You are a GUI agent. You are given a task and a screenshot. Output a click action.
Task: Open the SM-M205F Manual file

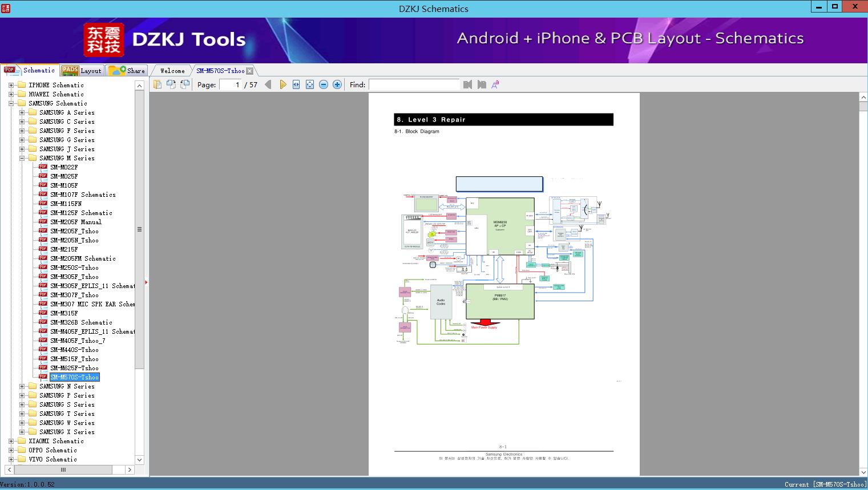(75, 222)
